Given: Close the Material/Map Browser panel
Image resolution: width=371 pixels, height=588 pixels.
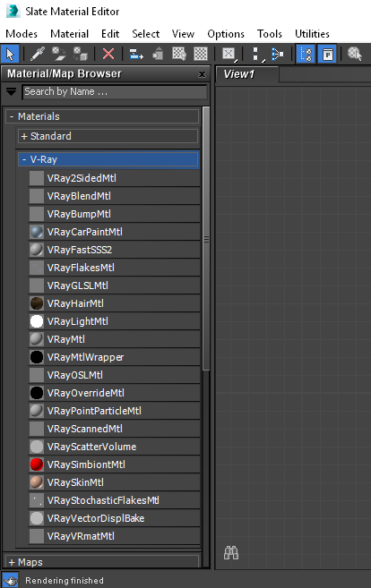Looking at the screenshot, I should (x=202, y=74).
